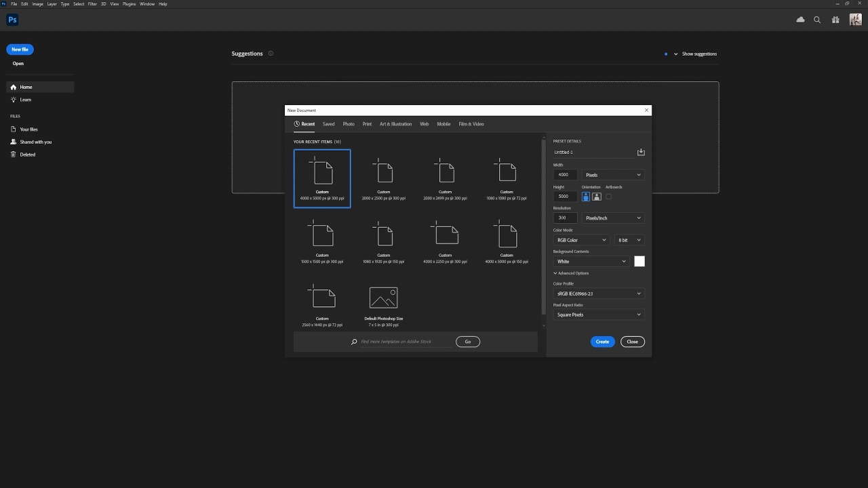Image resolution: width=868 pixels, height=488 pixels.
Task: Click the user profile avatar
Action: pyautogui.click(x=855, y=20)
